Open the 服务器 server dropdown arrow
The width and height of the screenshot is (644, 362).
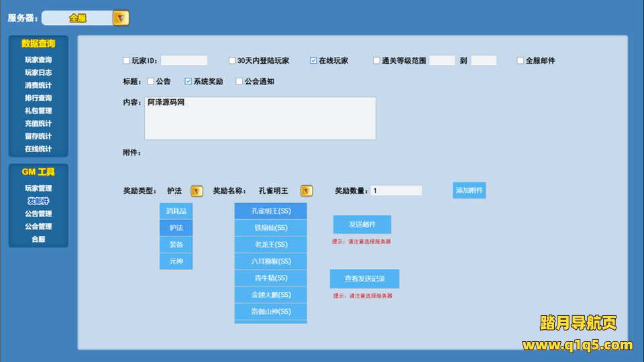click(x=120, y=18)
